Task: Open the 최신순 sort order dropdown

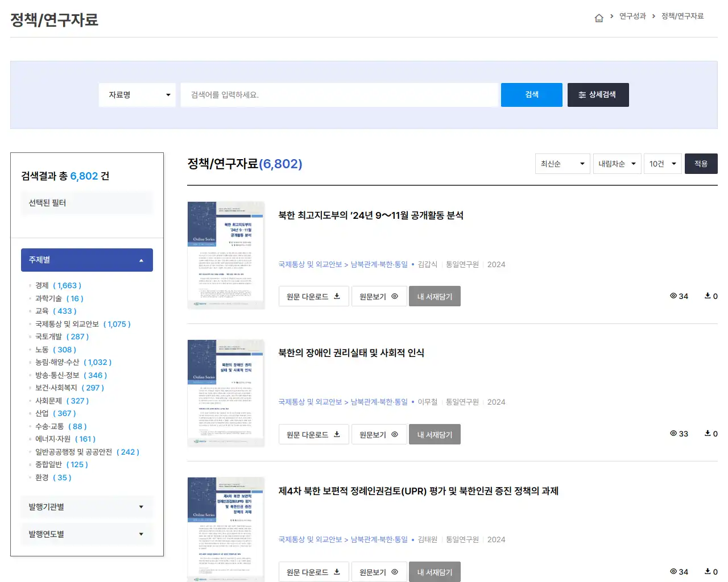Action: [x=562, y=164]
